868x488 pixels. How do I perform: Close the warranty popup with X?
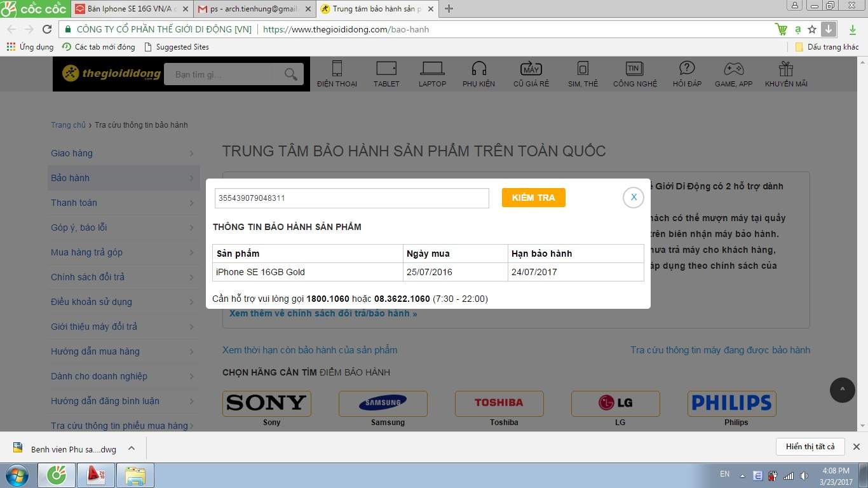(x=634, y=198)
